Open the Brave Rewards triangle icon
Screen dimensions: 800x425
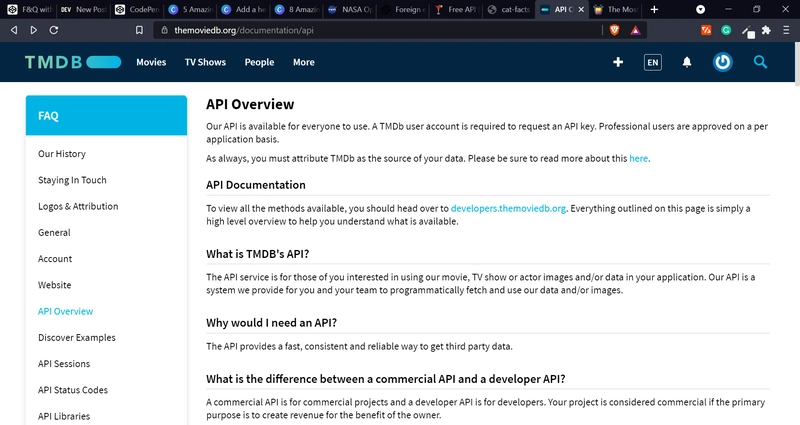[x=635, y=30]
